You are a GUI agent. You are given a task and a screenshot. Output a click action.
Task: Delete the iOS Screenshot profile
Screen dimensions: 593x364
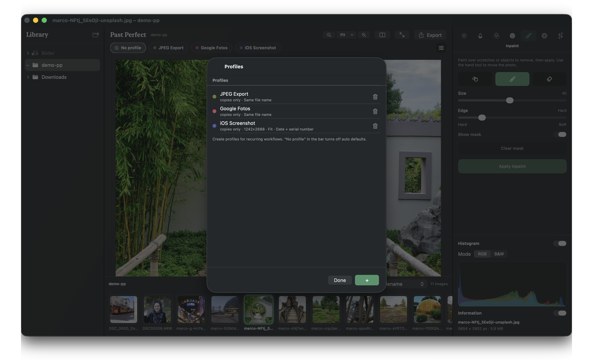pos(375,126)
